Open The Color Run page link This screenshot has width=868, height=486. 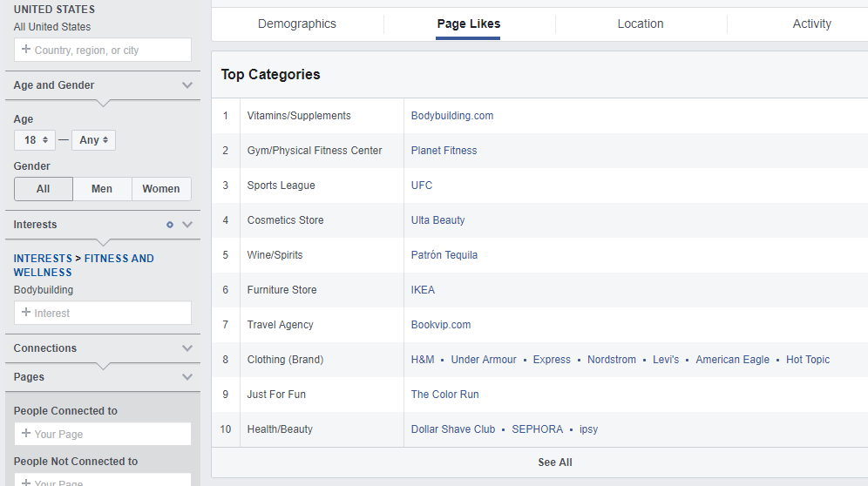click(x=444, y=395)
